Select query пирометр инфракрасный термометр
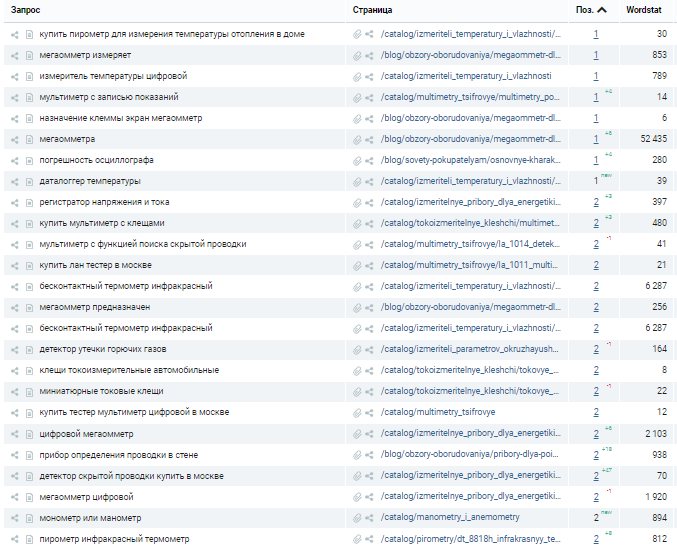This screenshot has width=677, height=554. [x=114, y=539]
